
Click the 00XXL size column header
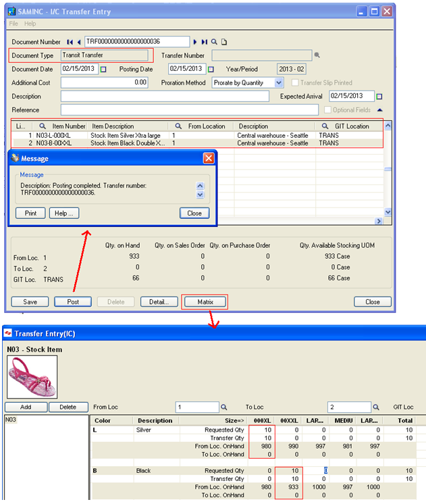[x=289, y=420]
